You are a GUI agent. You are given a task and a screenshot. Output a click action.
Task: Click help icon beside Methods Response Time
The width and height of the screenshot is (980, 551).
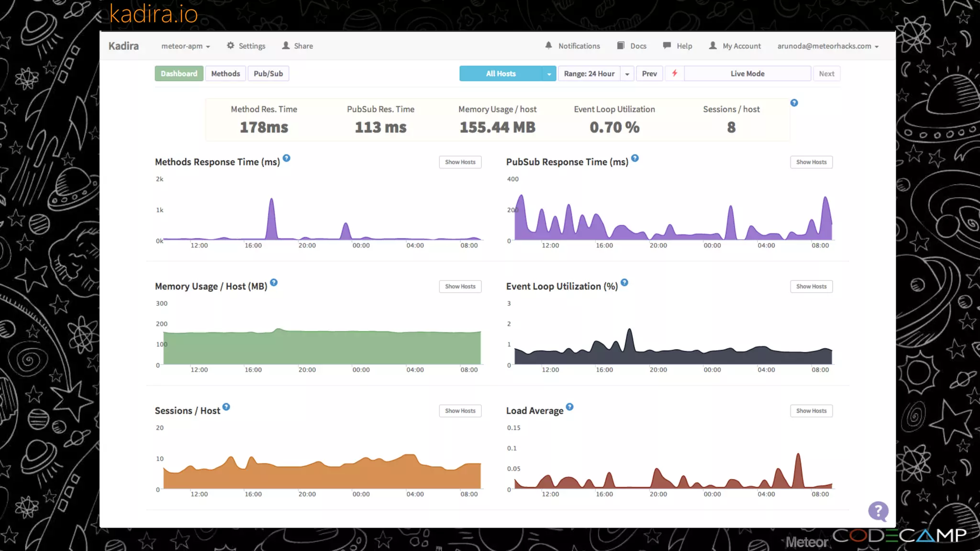tap(286, 158)
